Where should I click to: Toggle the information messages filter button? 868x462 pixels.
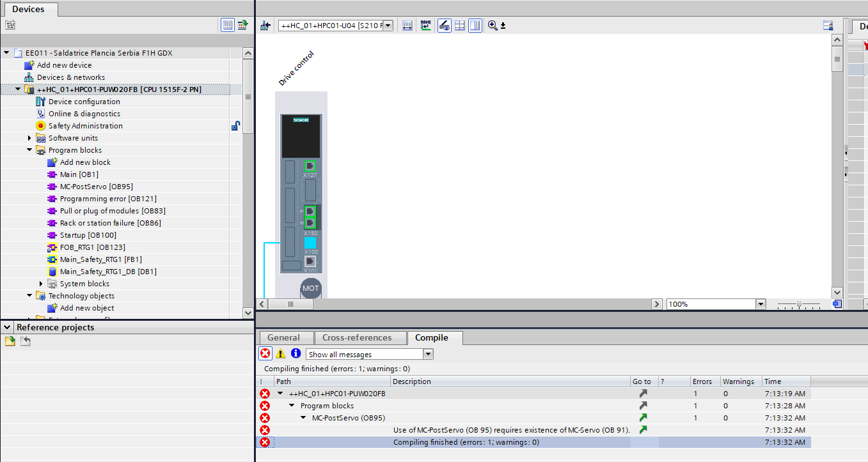pos(296,354)
